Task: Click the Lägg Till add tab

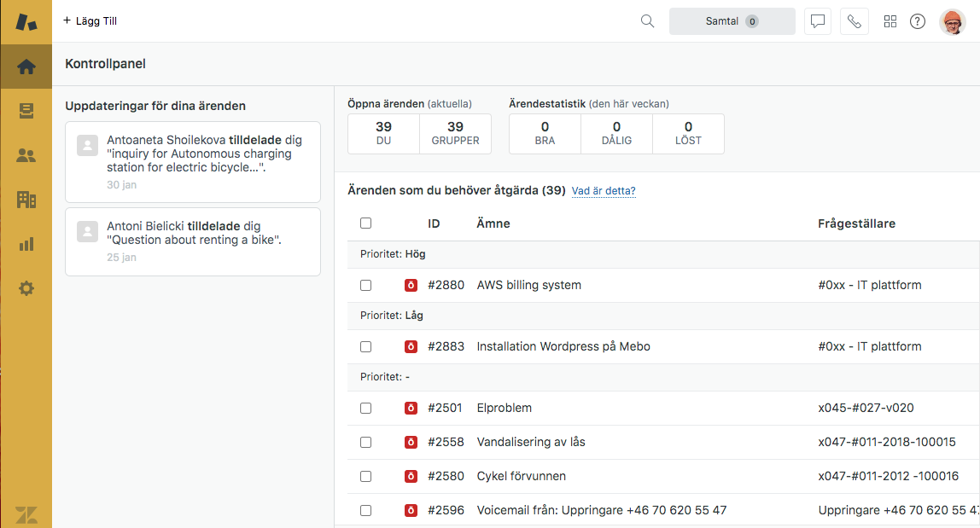Action: (x=90, y=21)
